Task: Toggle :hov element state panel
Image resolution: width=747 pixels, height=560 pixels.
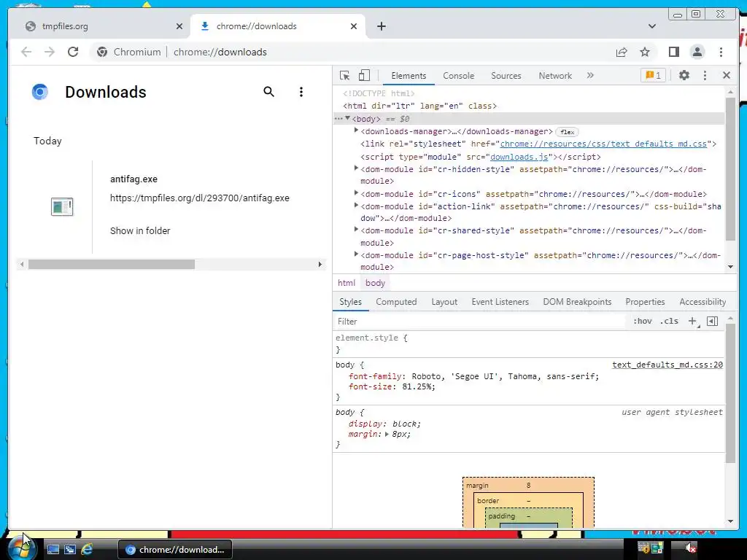Action: click(x=642, y=321)
